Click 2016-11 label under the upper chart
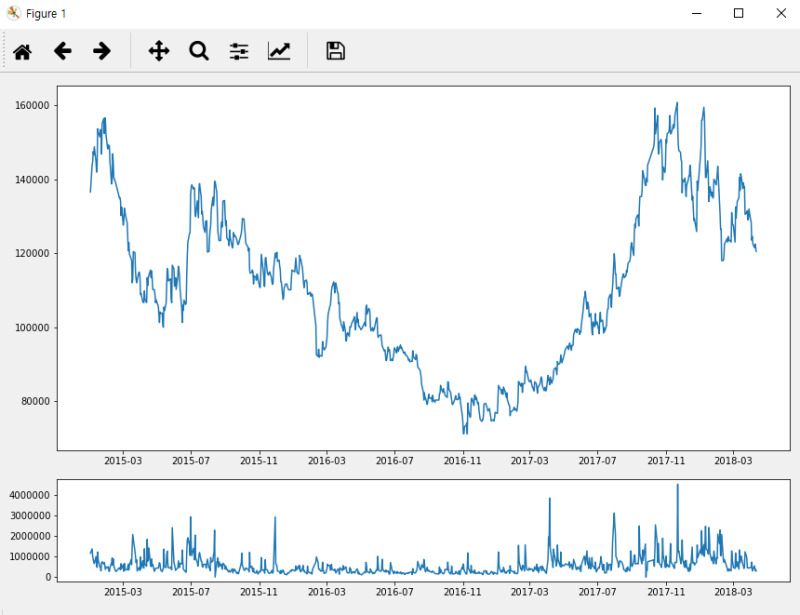Viewport: 800px width, 615px height. point(462,460)
